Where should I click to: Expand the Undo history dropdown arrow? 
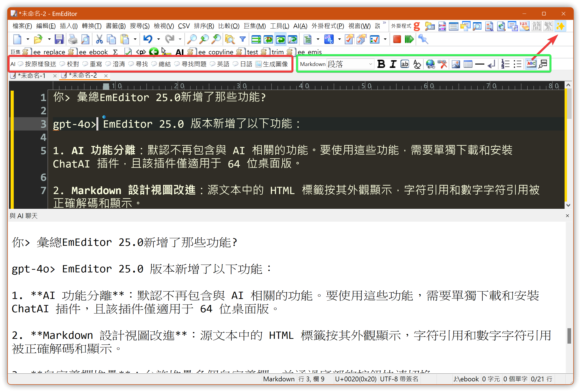pyautogui.click(x=158, y=39)
